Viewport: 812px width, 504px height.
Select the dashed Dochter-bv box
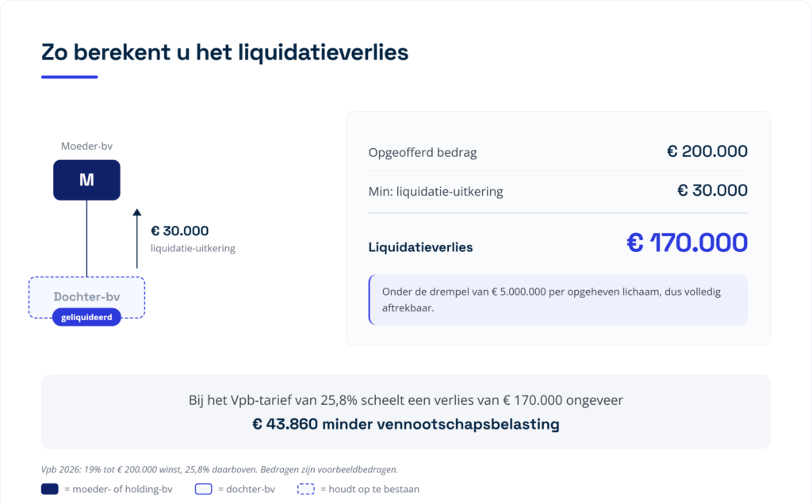86,297
